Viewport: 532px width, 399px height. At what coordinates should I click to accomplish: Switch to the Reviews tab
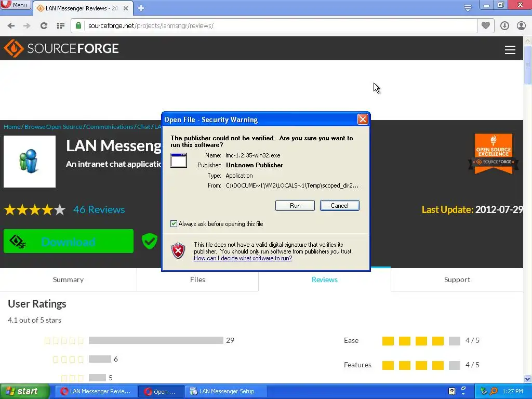click(325, 280)
